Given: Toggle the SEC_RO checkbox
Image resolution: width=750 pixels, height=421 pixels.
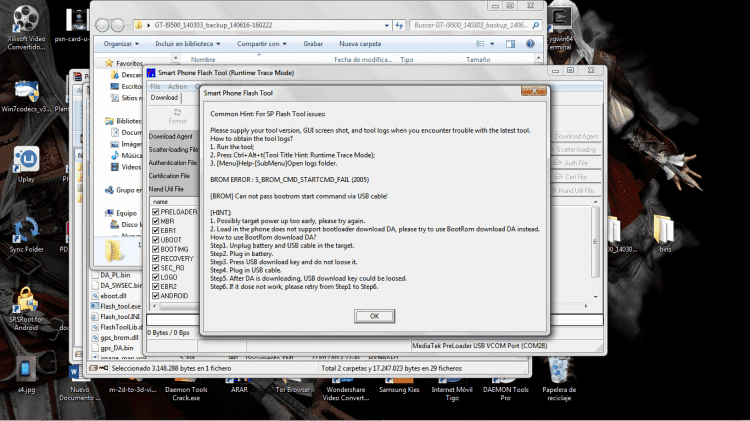Looking at the screenshot, I should (155, 268).
